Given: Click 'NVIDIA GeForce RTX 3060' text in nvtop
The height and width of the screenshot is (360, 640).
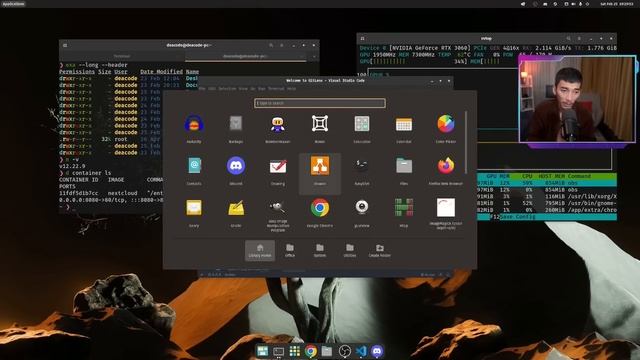Looking at the screenshot, I should tap(431, 48).
